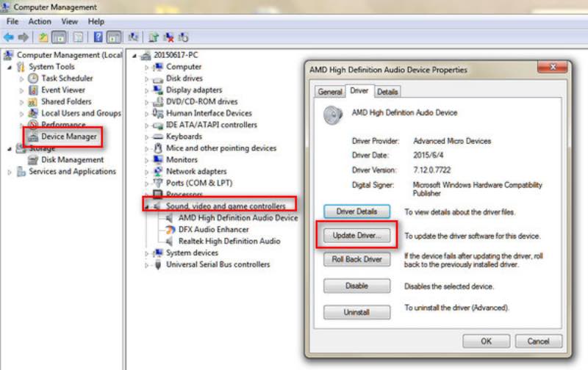
Task: Open the Action menu
Action: click(40, 21)
